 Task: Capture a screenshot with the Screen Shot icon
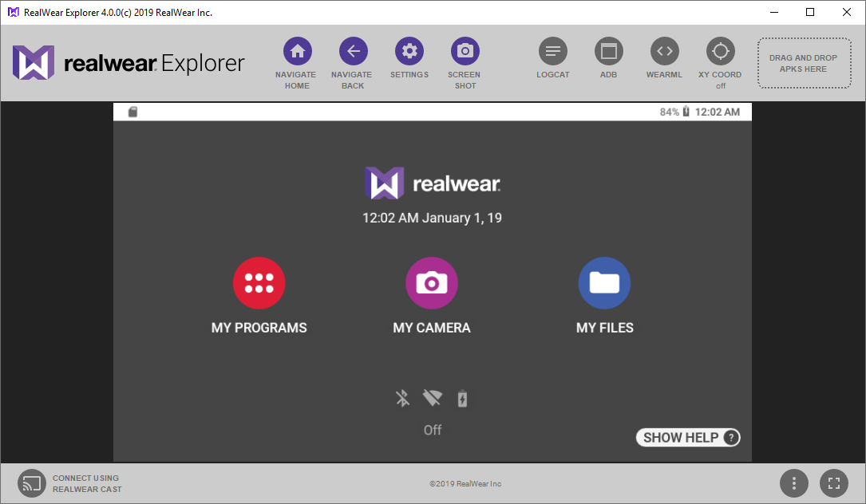465,49
